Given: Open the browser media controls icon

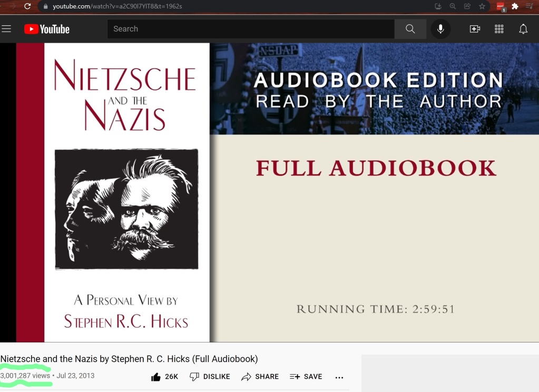Looking at the screenshot, I should (529, 6).
